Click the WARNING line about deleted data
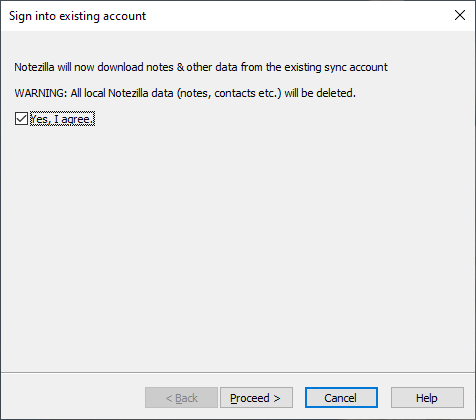The image size is (476, 420). (185, 93)
